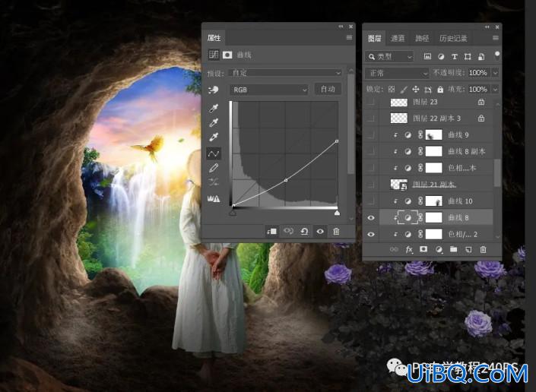Lock transparent pixels
The image size is (536, 392).
[x=392, y=90]
